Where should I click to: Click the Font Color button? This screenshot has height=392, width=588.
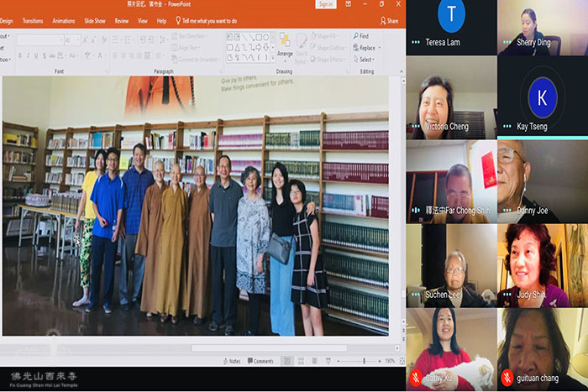click(101, 56)
